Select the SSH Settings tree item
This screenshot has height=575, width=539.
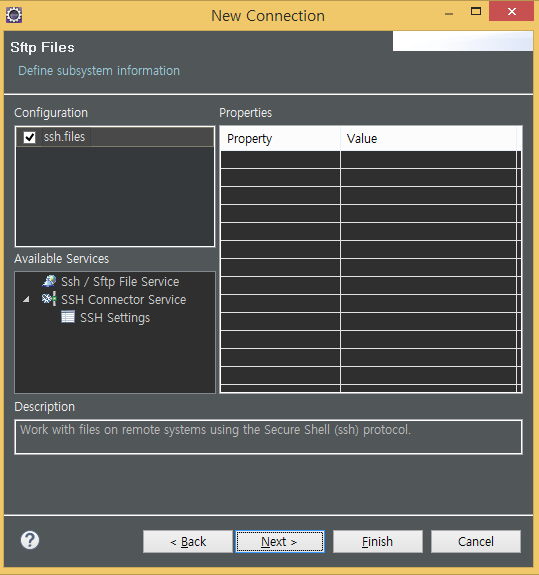[x=115, y=318]
